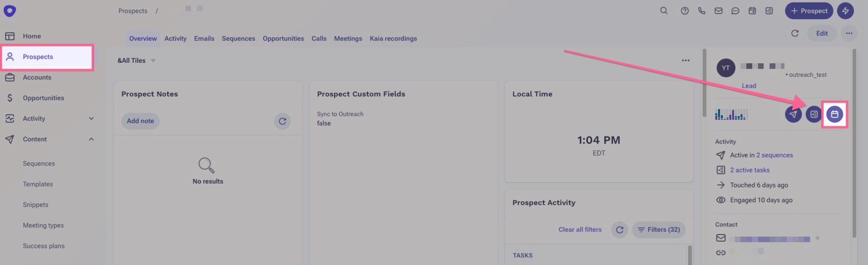The height and width of the screenshot is (265, 868).
Task: Refresh the Prospect Notes tile
Action: point(282,121)
